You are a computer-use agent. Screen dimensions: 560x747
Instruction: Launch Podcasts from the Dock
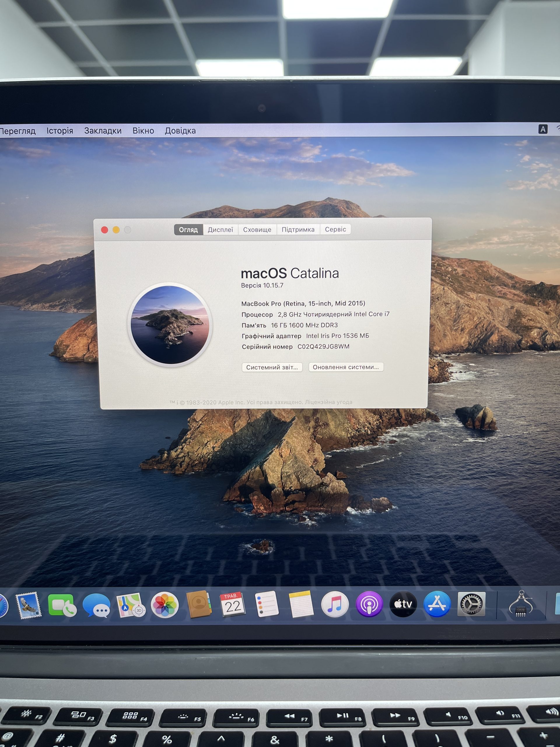tap(369, 604)
